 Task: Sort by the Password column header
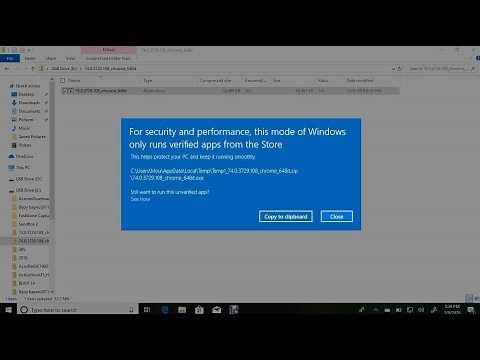tap(256, 80)
